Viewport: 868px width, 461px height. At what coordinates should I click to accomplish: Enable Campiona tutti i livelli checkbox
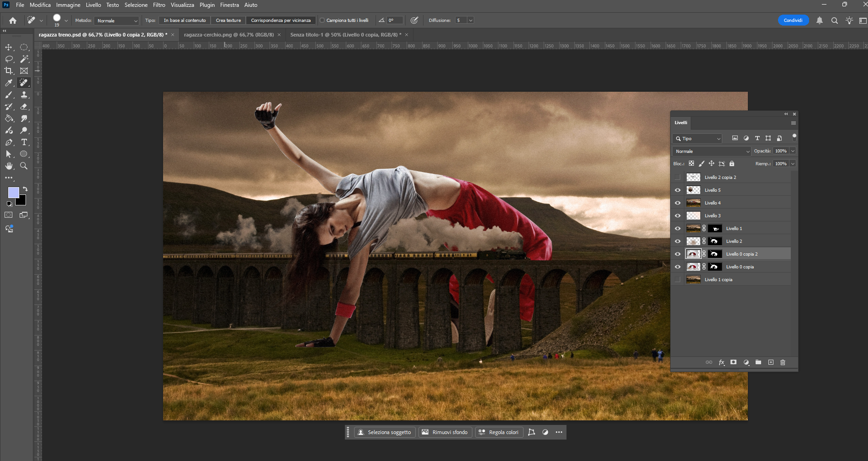(x=322, y=21)
